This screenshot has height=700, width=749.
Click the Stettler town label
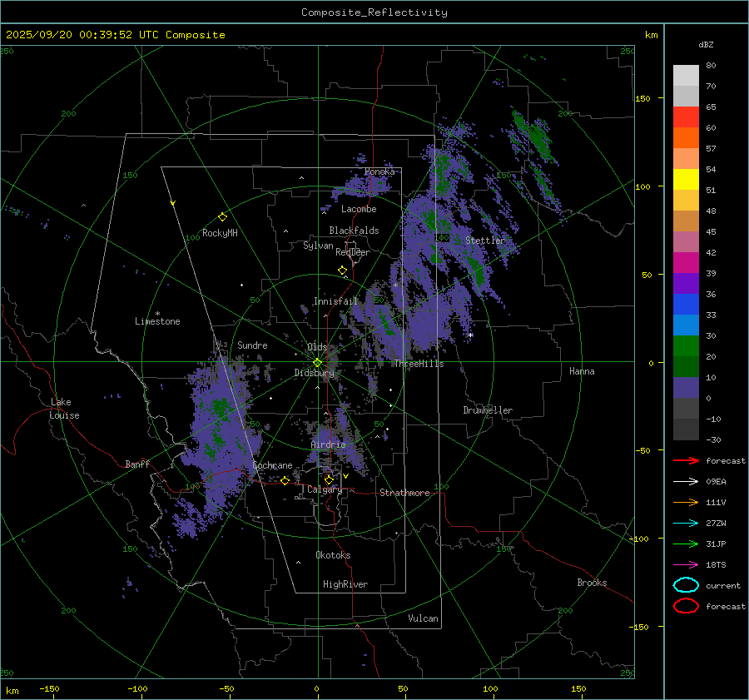[485, 241]
